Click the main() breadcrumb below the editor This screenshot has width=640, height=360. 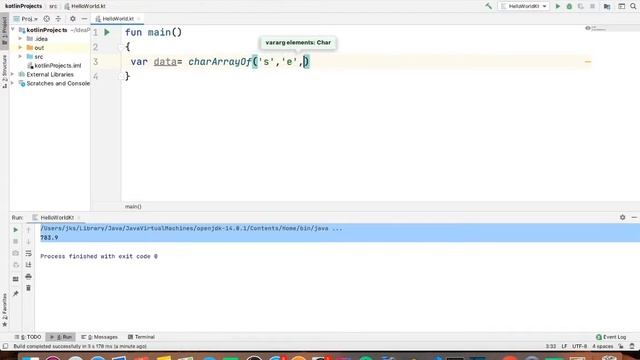click(133, 207)
